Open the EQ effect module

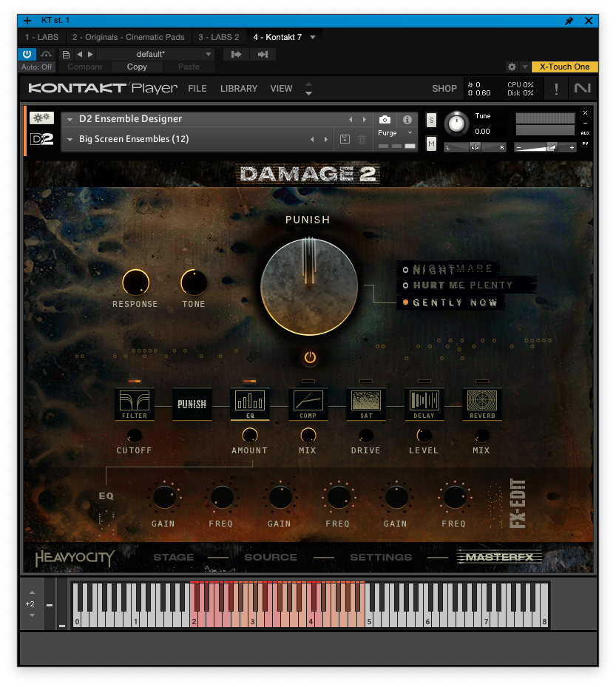tap(250, 404)
